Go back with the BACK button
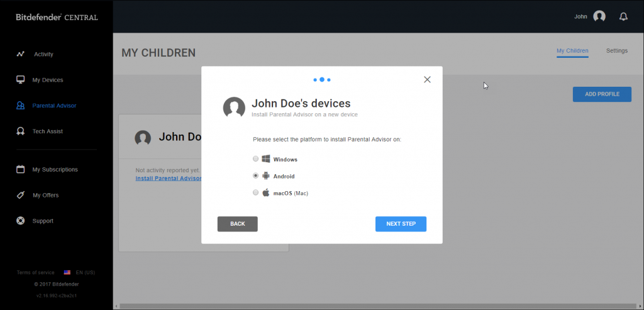The width and height of the screenshot is (644, 310). click(237, 224)
